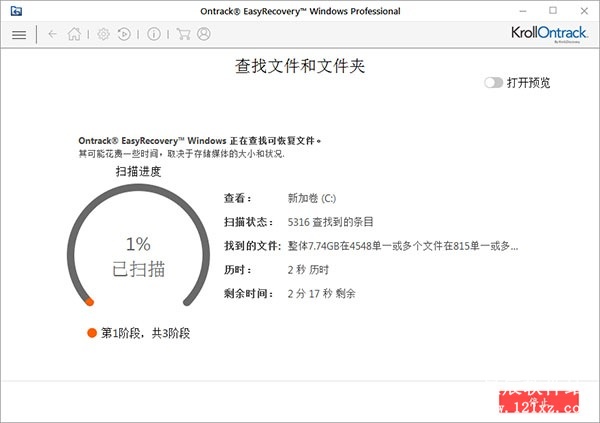This screenshot has height=423, width=600.
Task: Click the 查找文件和文件夹 heading
Action: coord(299,66)
